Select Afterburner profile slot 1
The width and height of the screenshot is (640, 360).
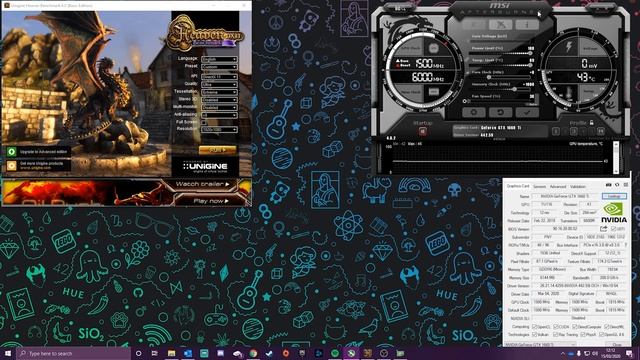[x=556, y=131]
